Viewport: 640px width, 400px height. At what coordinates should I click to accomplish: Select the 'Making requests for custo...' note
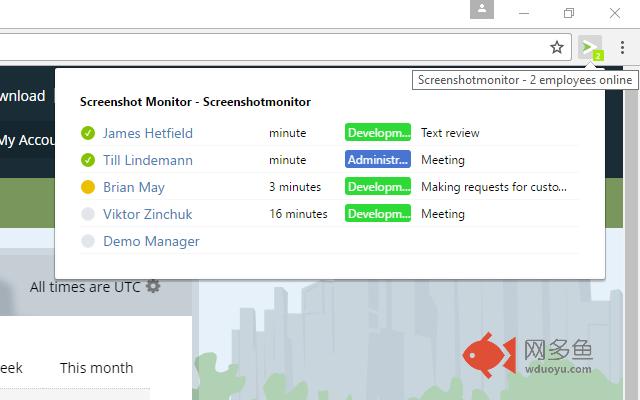coord(494,187)
